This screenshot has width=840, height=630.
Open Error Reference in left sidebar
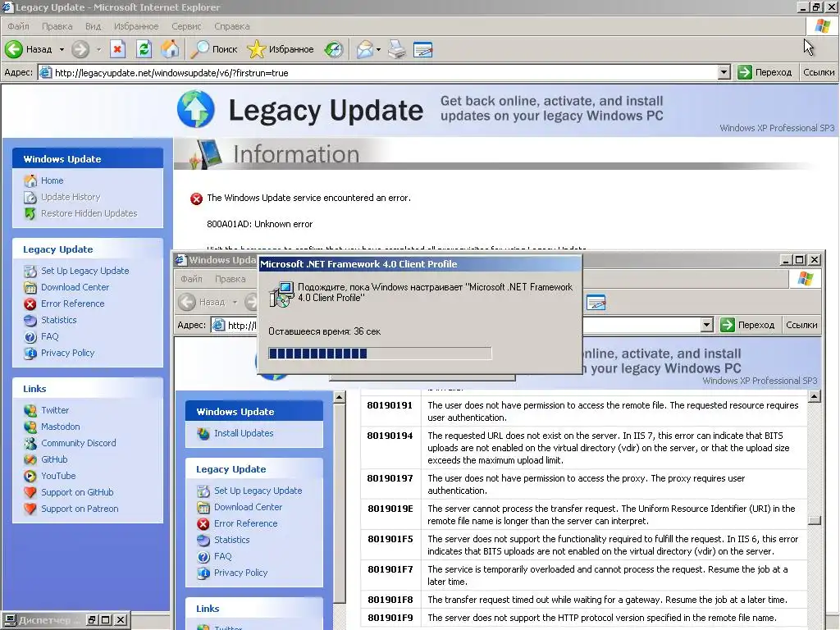pos(73,304)
